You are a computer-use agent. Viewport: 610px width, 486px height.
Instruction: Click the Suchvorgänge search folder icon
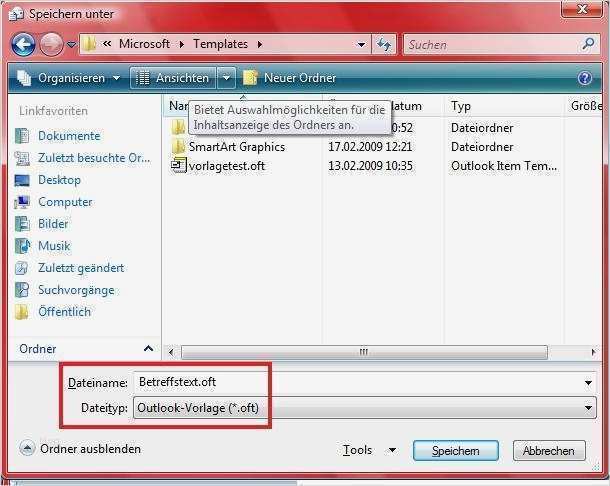(x=22, y=290)
